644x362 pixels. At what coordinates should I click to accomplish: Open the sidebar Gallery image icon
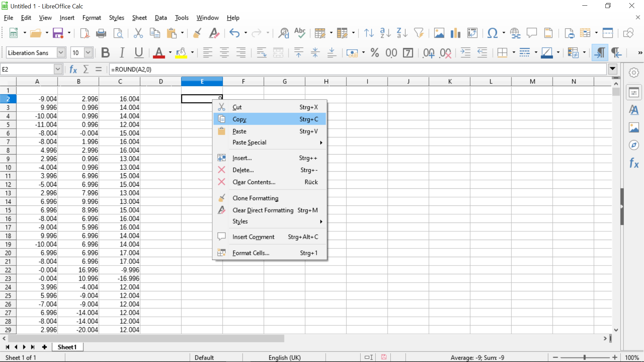pyautogui.click(x=634, y=127)
